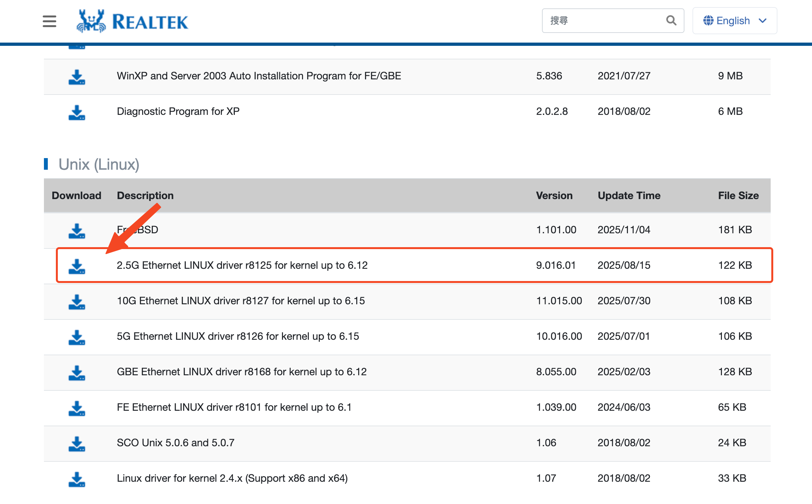Download the GBE r8168 Linux driver

tap(77, 373)
